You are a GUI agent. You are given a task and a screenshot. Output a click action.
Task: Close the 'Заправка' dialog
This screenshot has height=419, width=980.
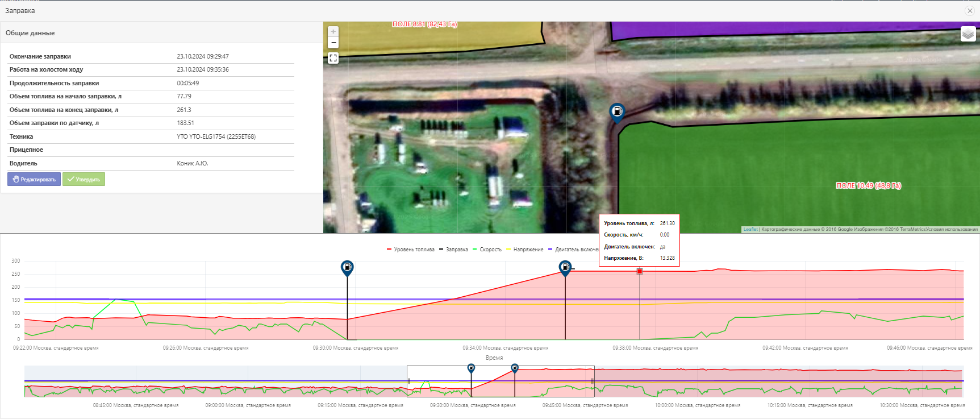point(970,11)
